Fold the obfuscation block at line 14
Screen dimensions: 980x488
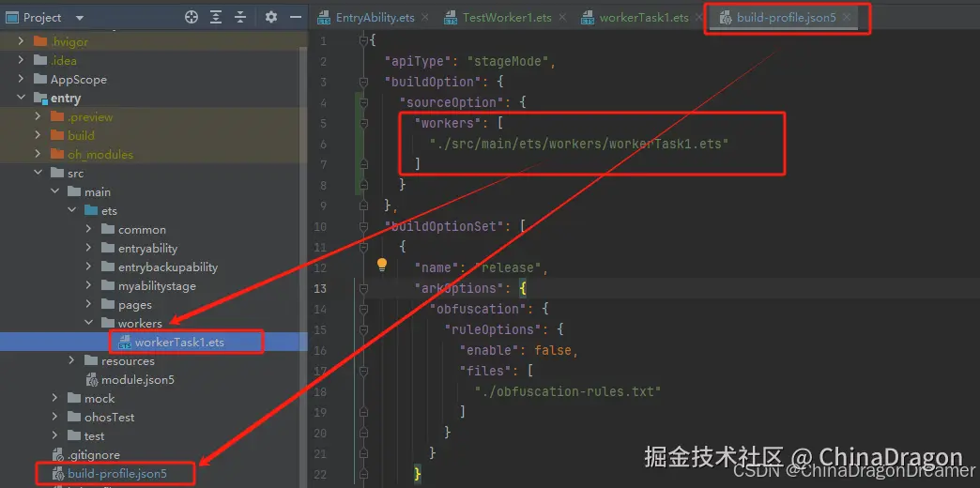(364, 309)
